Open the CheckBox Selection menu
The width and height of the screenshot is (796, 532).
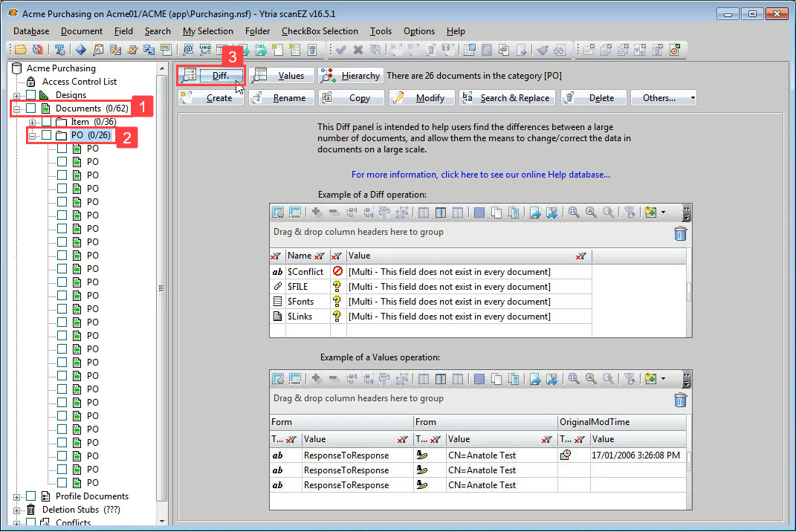(x=320, y=31)
